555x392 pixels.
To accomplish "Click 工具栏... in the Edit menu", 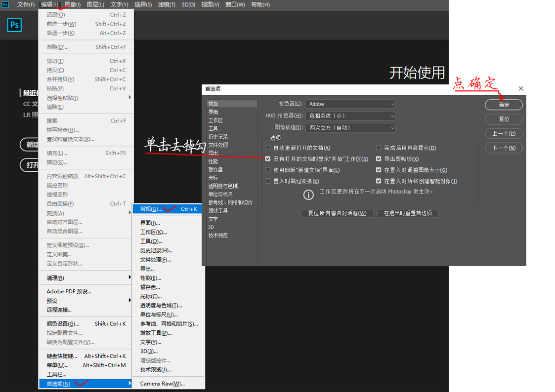I will pyautogui.click(x=86, y=374).
